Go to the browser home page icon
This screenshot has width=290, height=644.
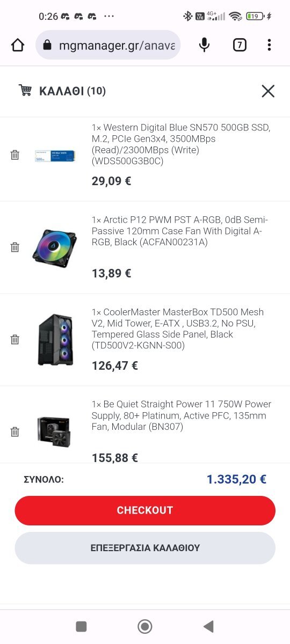(x=18, y=45)
